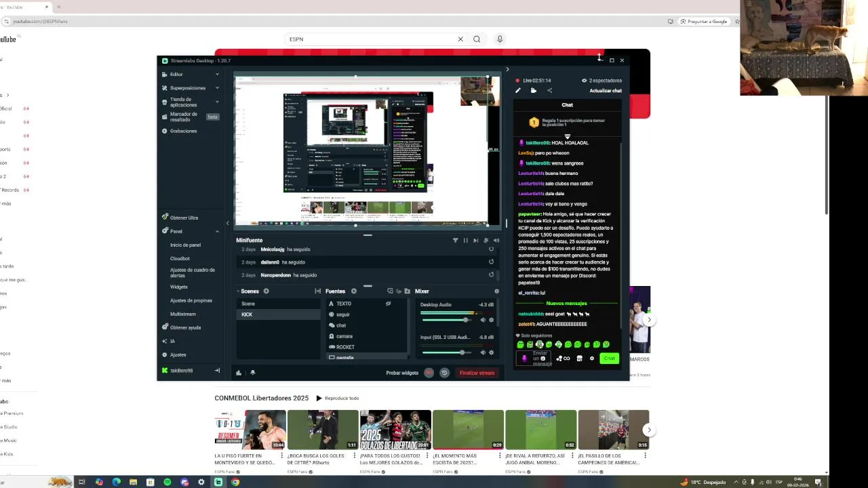This screenshot has width=868, height=488.
Task: Open scene transitions icon in Scenes panel
Action: 317,291
